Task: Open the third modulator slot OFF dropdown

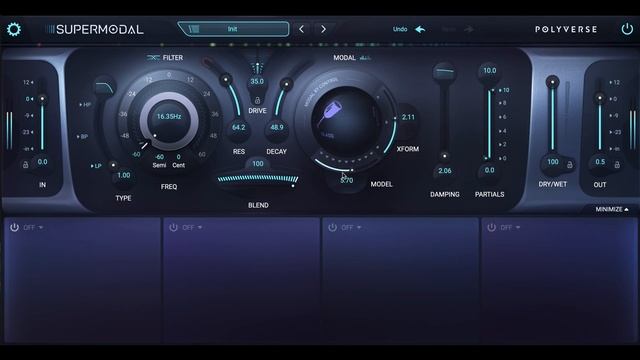Action: click(x=351, y=227)
